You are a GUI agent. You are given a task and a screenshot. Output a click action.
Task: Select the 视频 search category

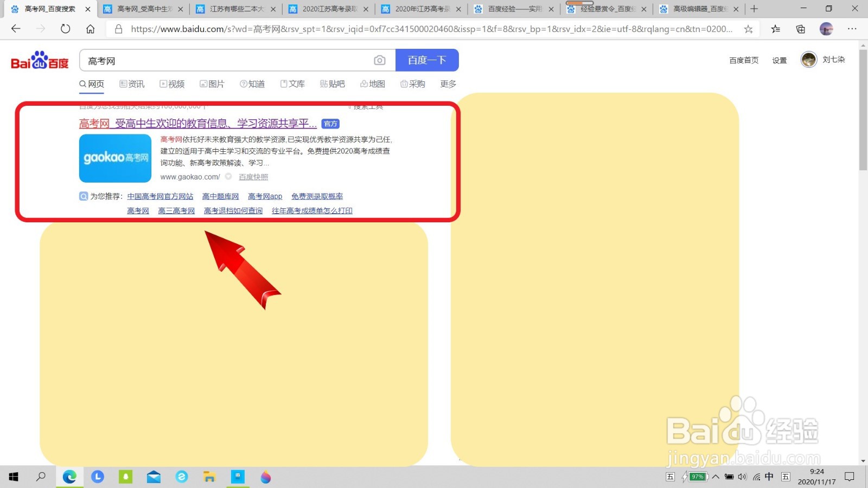[172, 84]
